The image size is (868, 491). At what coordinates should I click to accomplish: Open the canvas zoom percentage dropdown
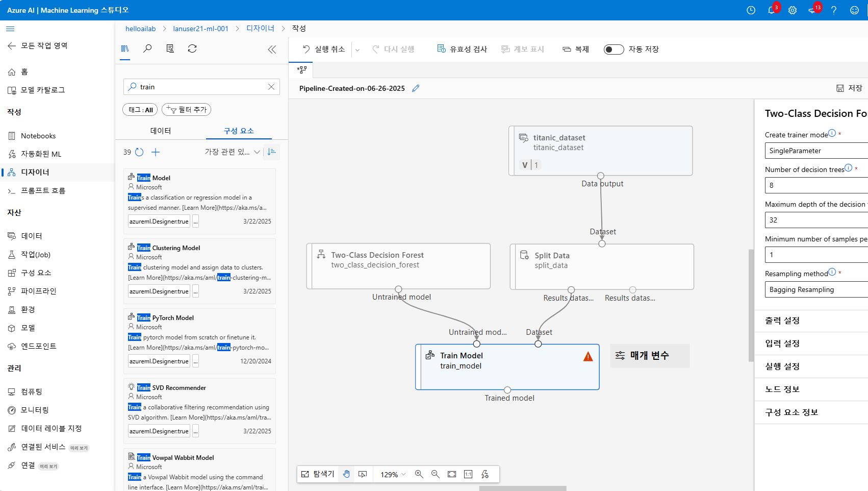click(x=392, y=474)
